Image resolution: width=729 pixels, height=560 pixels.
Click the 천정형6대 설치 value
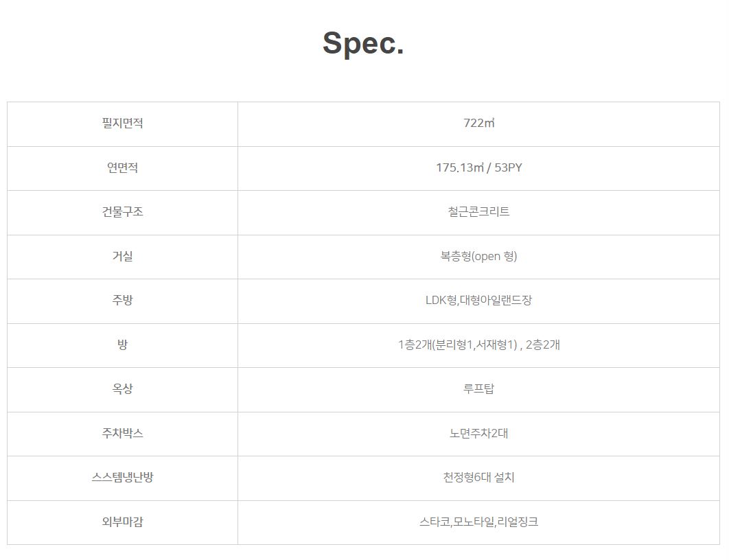pos(478,477)
